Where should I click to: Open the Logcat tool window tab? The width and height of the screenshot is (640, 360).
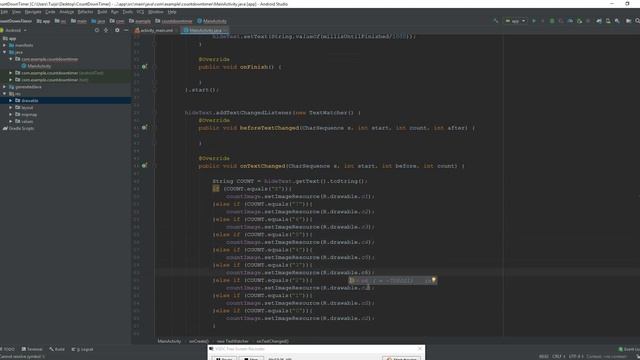82,349
